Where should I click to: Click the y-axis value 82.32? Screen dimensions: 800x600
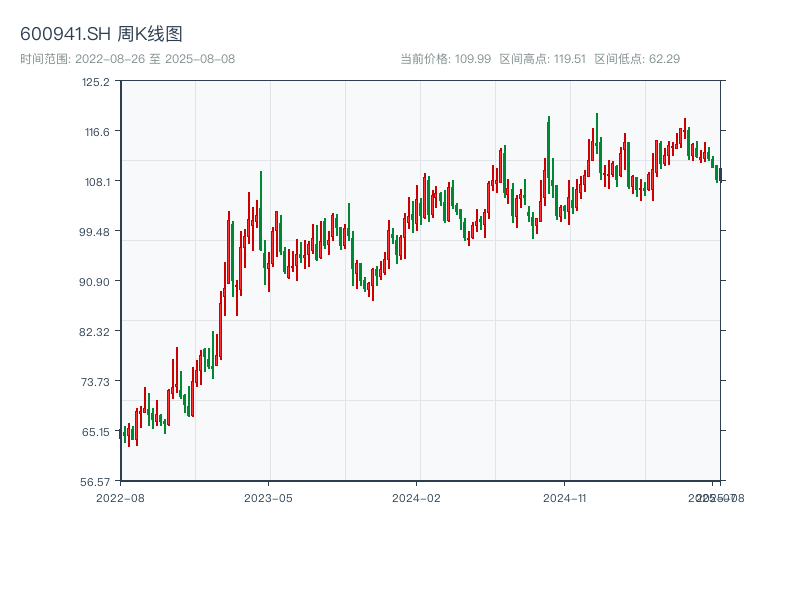[94, 332]
